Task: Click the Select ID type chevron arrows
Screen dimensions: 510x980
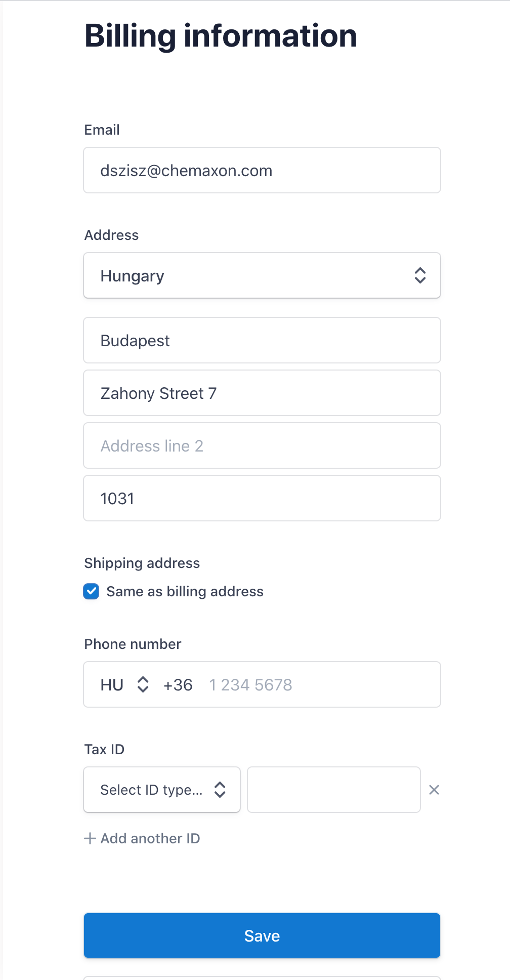Action: click(220, 790)
